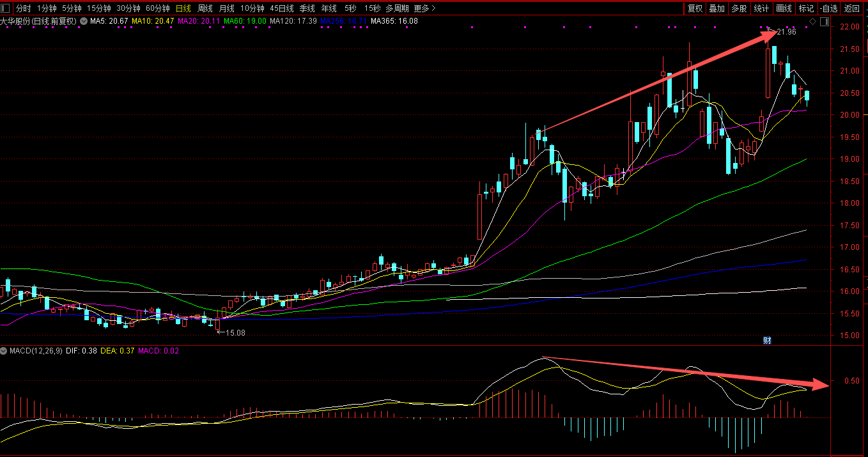Viewport: 868px width, 457px height.
Task: Click the 叠加 overlay button
Action: pos(717,8)
